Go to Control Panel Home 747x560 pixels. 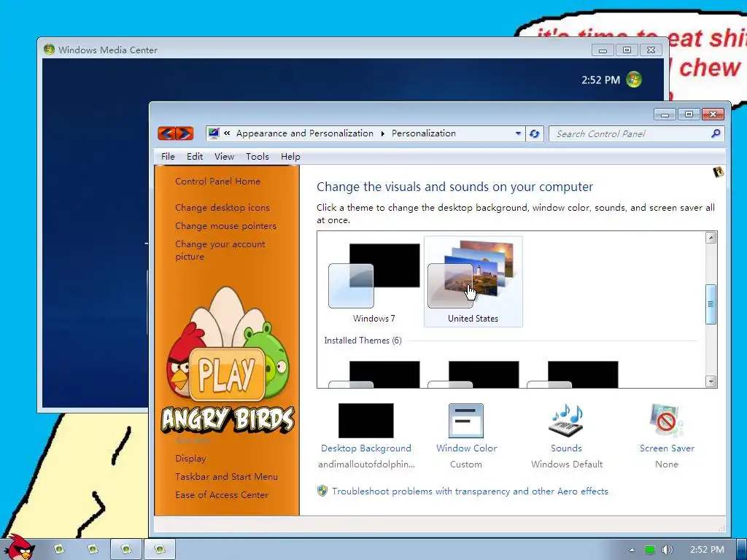click(217, 182)
